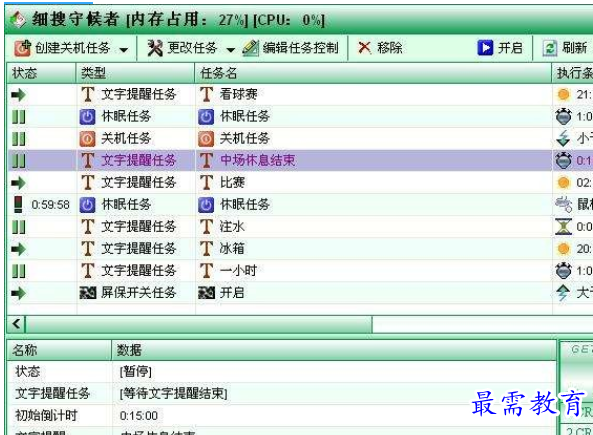
Task: Click the 刷新 refresh icon
Action: (x=550, y=48)
